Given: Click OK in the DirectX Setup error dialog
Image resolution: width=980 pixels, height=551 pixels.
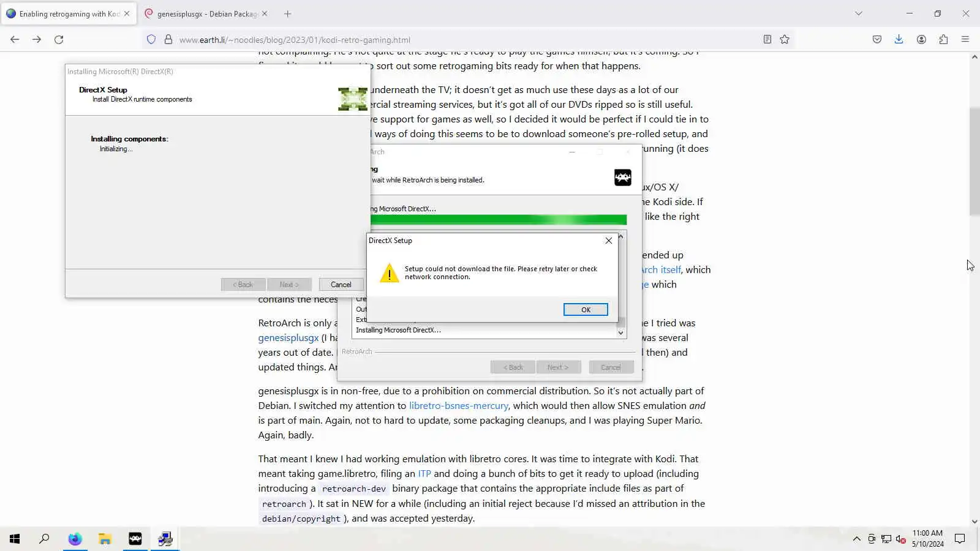Looking at the screenshot, I should pyautogui.click(x=586, y=310).
